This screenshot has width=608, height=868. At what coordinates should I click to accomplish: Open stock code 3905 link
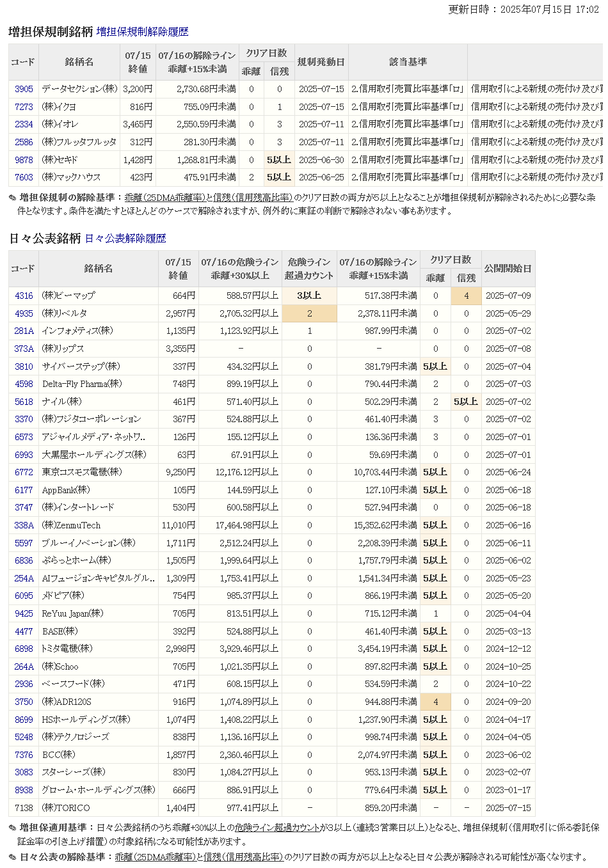coord(24,89)
